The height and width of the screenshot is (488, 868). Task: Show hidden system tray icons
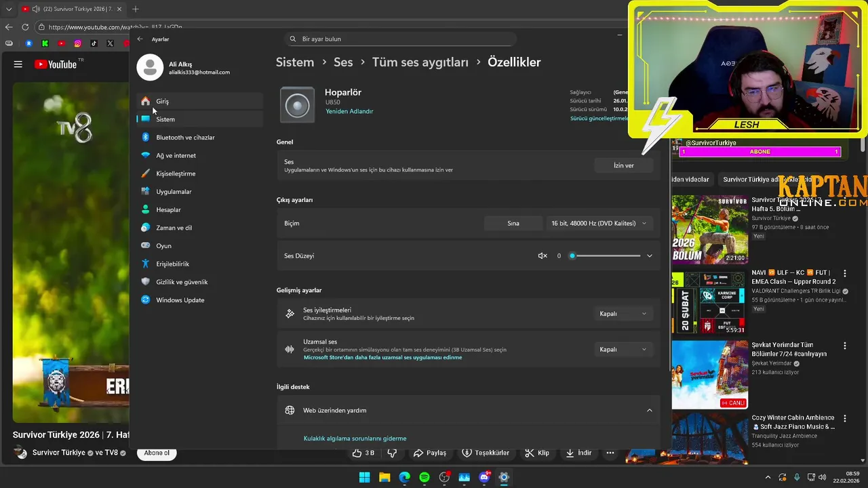pyautogui.click(x=768, y=477)
